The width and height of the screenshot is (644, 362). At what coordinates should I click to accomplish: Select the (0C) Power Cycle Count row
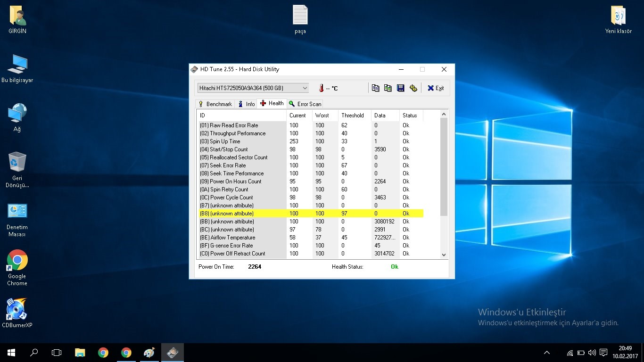click(310, 197)
